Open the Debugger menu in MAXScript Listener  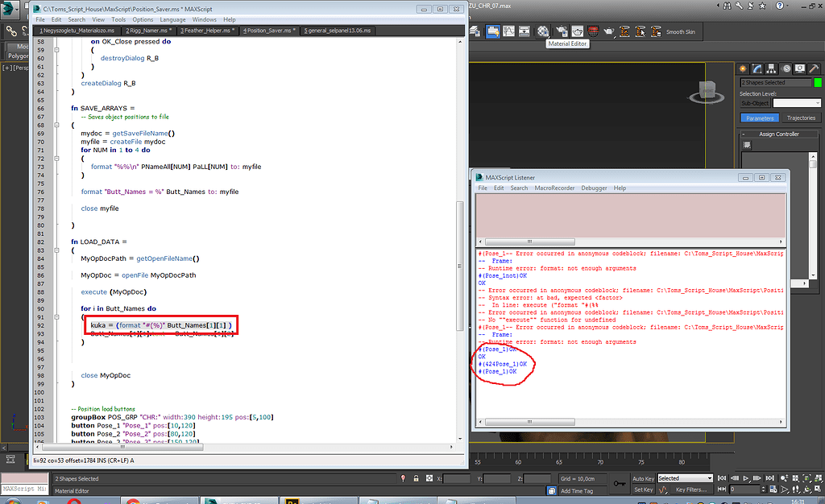(594, 188)
